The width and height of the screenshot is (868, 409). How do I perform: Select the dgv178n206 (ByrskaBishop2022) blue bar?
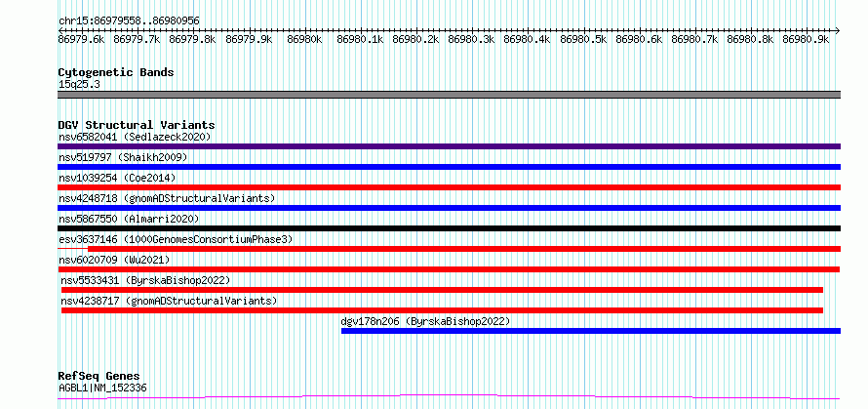[x=591, y=331]
